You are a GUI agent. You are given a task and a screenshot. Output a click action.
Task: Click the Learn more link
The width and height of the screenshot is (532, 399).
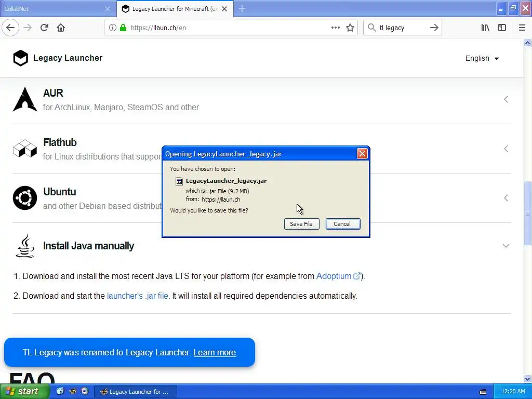215,353
